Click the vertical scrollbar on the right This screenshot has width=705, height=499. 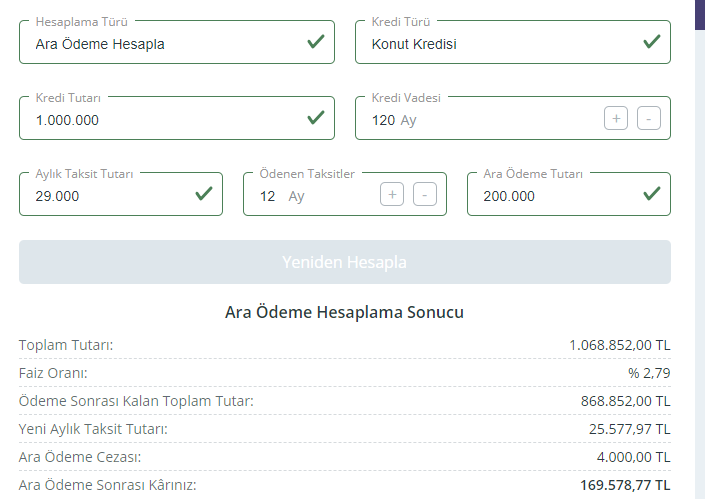pos(698,250)
